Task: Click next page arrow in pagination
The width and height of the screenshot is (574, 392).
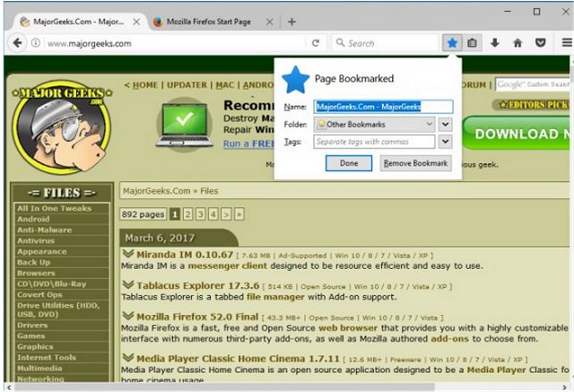Action: click(x=226, y=213)
